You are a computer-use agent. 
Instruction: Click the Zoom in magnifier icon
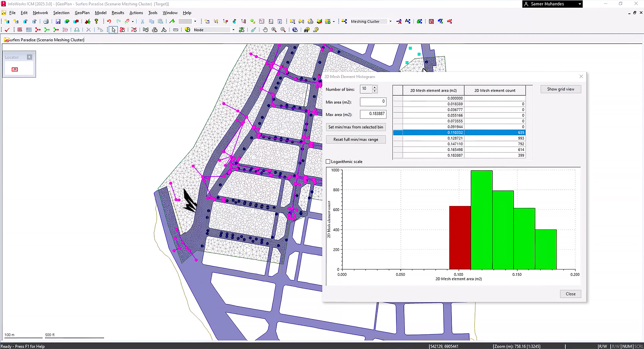tap(274, 30)
